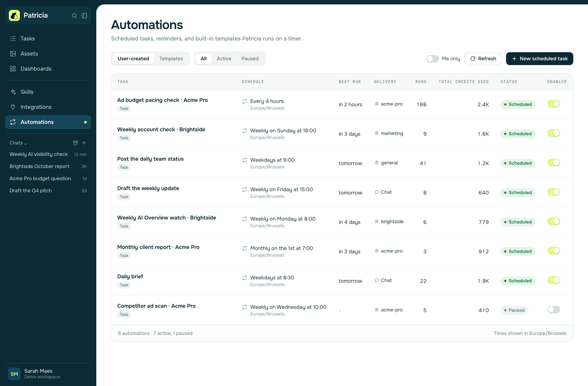Image resolution: width=588 pixels, height=386 pixels.
Task: Click the repeat icon beside Weekdays at 8:30
Action: tap(245, 278)
